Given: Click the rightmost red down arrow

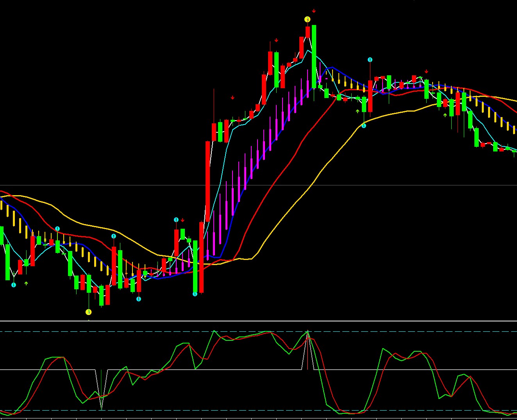Looking at the screenshot, I should pyautogui.click(x=426, y=71).
